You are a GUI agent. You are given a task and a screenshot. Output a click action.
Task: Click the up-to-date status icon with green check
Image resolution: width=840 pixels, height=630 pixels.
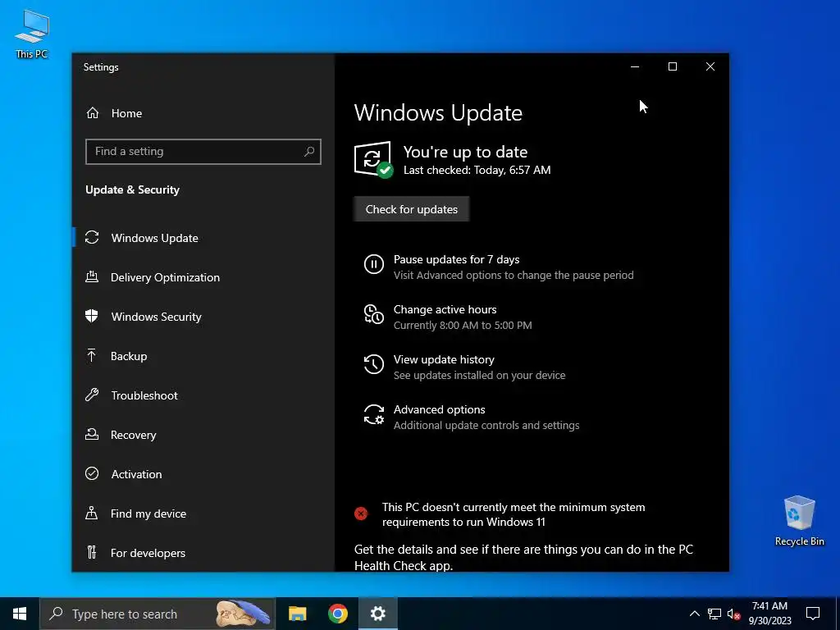tap(373, 160)
